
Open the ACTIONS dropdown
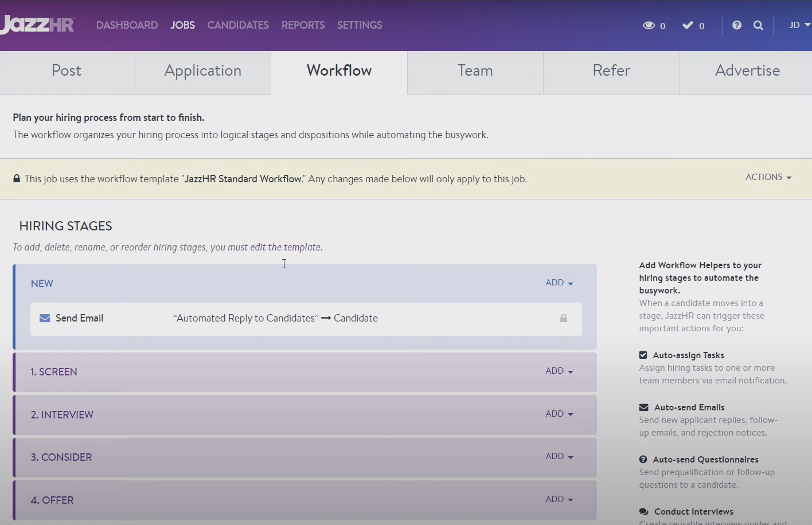(768, 177)
